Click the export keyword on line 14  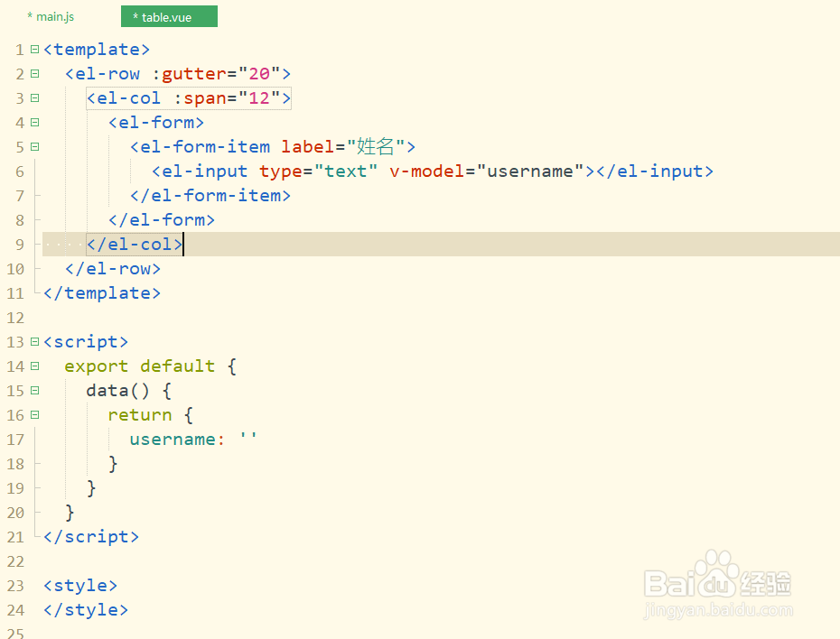pos(97,366)
